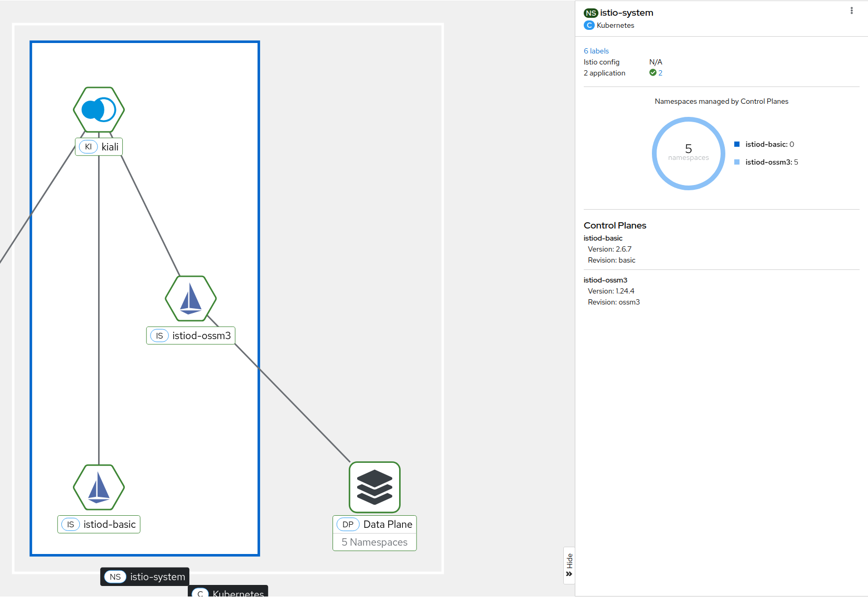This screenshot has width=868, height=597.
Task: Click the 5 Namespaces badge under Data Plane
Action: [374, 542]
